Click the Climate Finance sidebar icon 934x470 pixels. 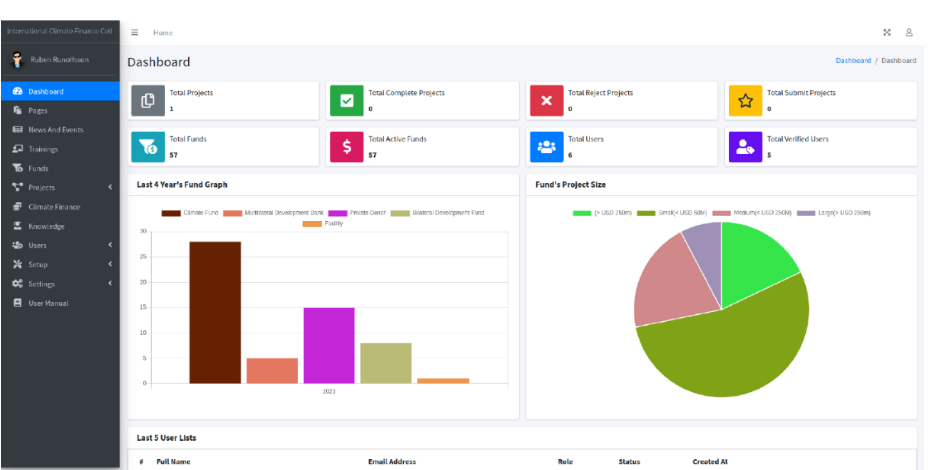17,207
